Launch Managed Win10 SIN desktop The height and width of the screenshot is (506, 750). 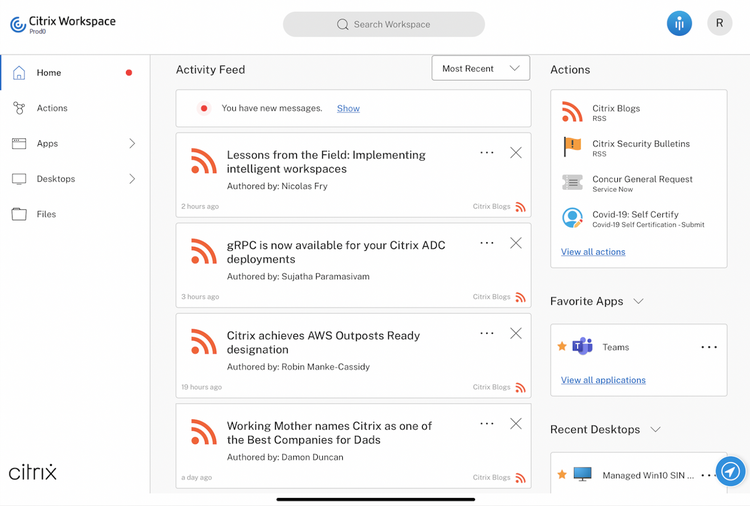(x=648, y=475)
